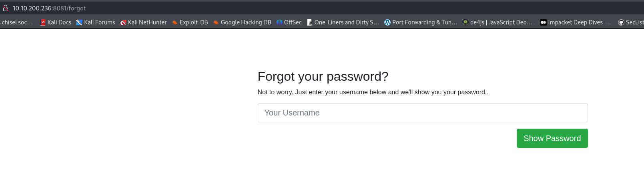644x183 pixels.
Task: Click the insecure connection lock icon
Action: point(6,8)
